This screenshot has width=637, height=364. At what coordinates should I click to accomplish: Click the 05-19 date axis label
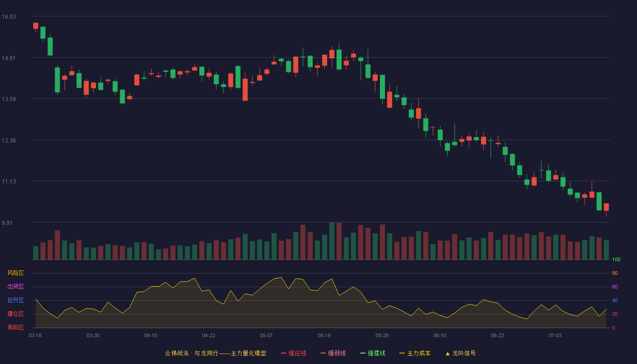[324, 335]
